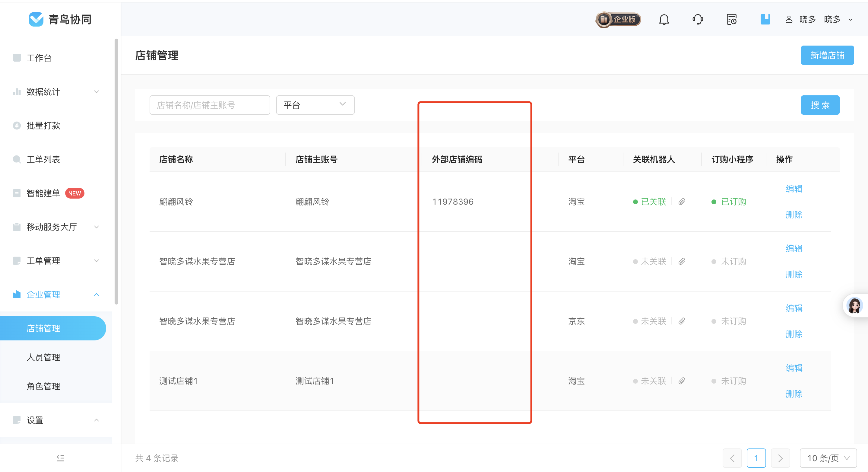Image resolution: width=868 pixels, height=472 pixels.
Task: Expand the 数据统计 menu chevron
Action: point(97,92)
